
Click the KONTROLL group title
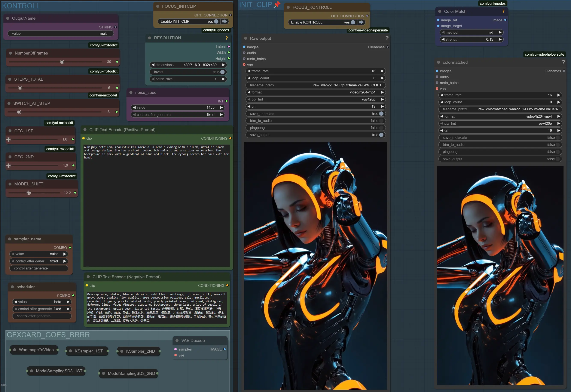click(21, 6)
